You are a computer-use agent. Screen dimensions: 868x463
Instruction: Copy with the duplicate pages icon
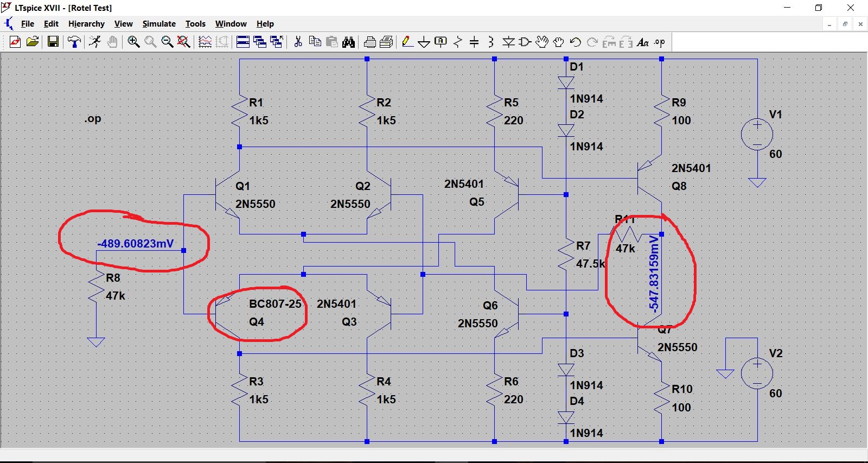point(315,42)
